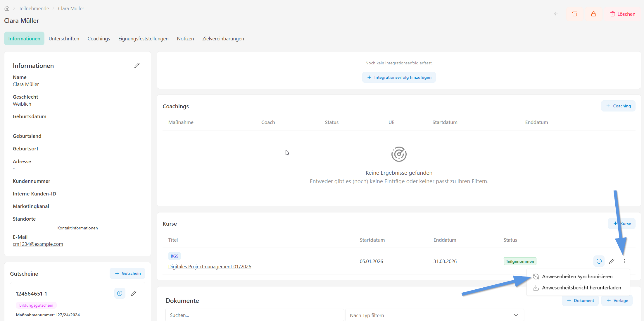Click Integrationserfolg hinzufügen button
This screenshot has width=644, height=321.
point(399,77)
